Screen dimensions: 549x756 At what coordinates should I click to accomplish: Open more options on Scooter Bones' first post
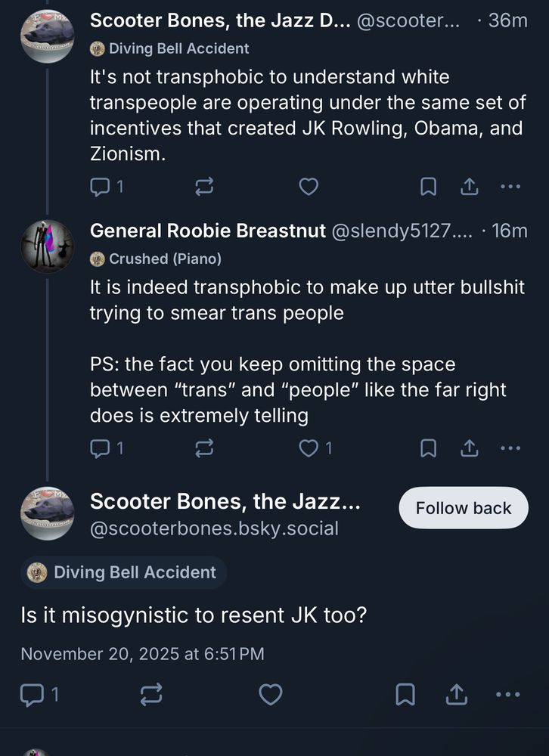point(511,187)
